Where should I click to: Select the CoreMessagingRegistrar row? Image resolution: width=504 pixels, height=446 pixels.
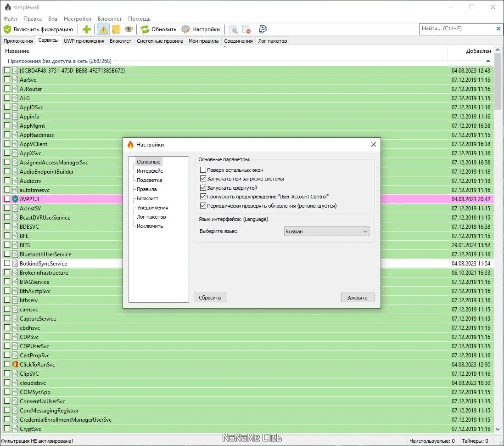[x=248, y=410]
